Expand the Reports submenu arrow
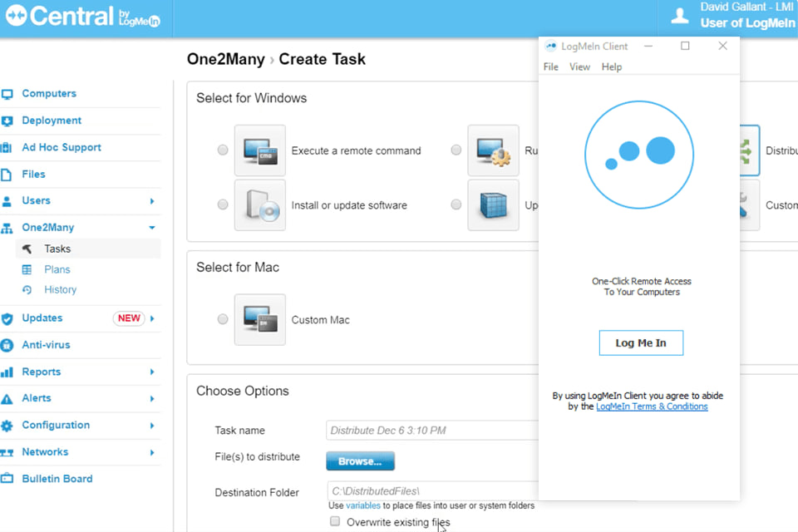798x532 pixels. [151, 372]
